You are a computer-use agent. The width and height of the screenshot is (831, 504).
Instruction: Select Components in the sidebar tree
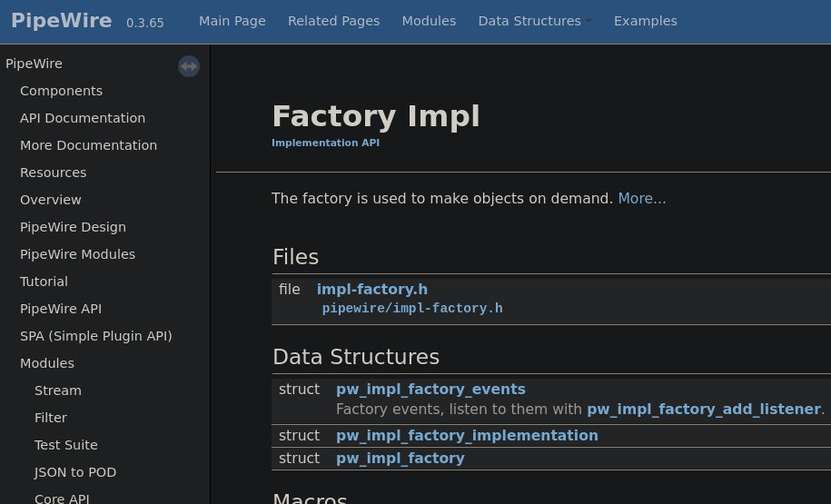(62, 91)
